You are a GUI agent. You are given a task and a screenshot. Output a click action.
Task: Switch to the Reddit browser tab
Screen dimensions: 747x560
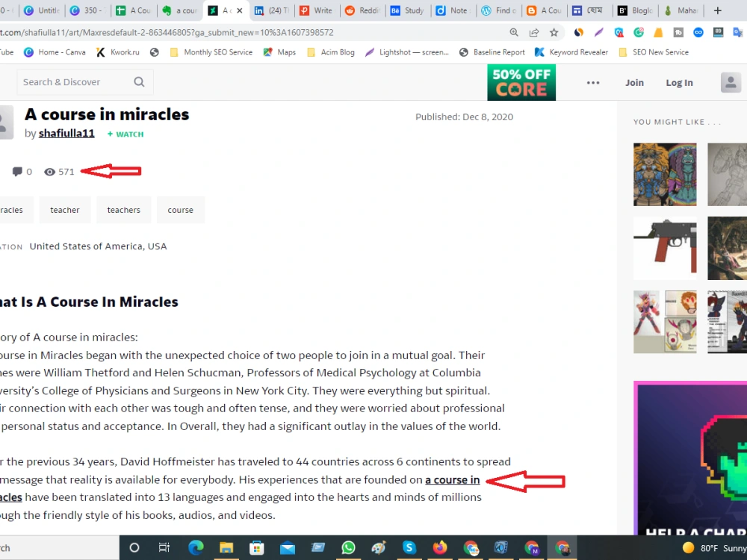click(x=362, y=10)
